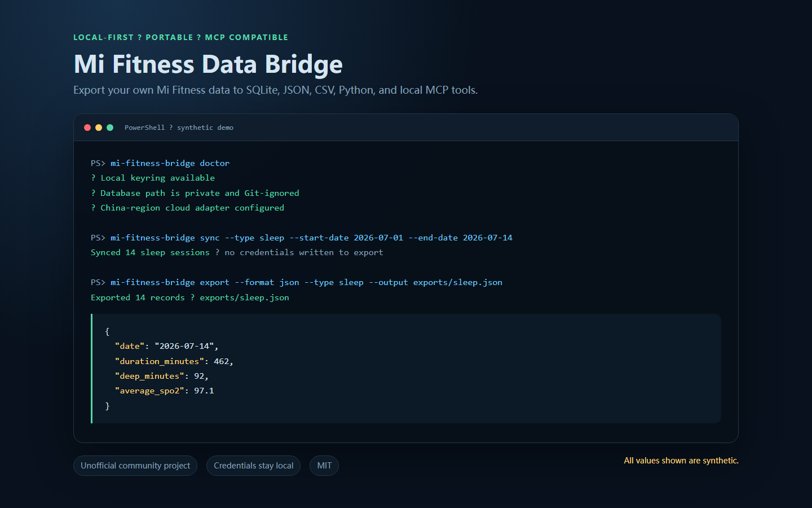Click the "deep_minutes": 92 JSON line
The height and width of the screenshot is (508, 812).
pos(162,376)
